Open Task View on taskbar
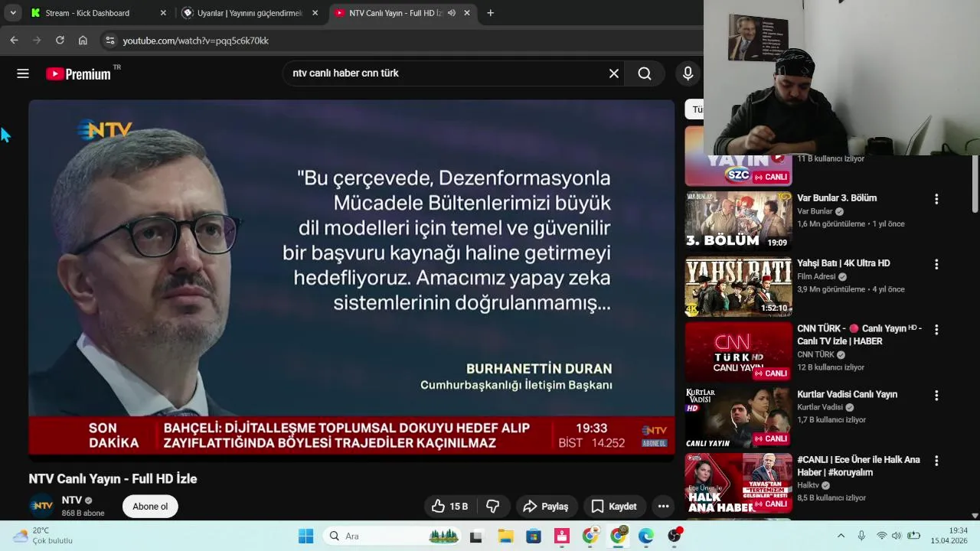This screenshot has height=551, width=980. [x=475, y=536]
